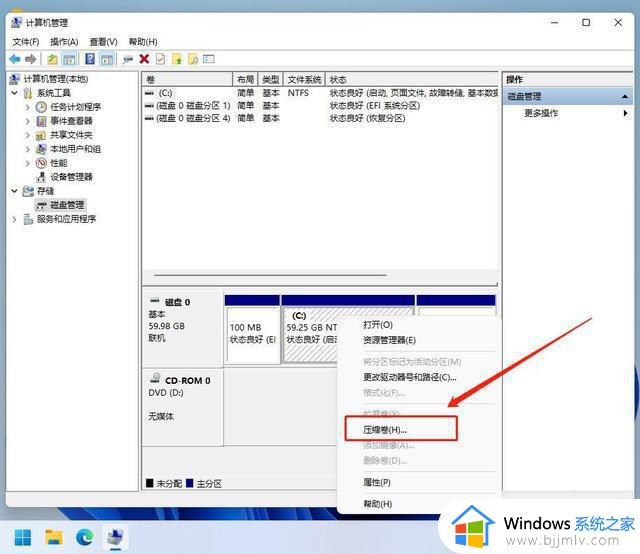Open 文件(F) menu
This screenshot has width=640, height=554.
(26, 42)
